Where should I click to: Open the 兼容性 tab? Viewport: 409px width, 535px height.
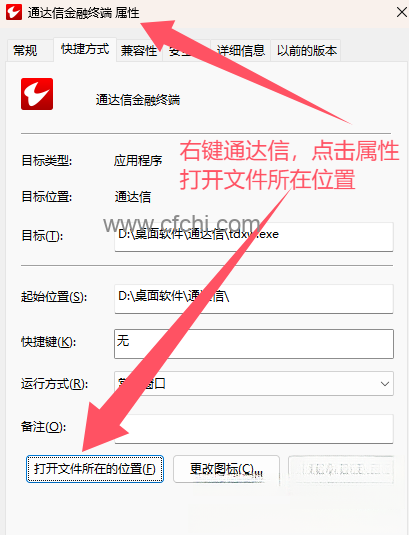click(139, 50)
